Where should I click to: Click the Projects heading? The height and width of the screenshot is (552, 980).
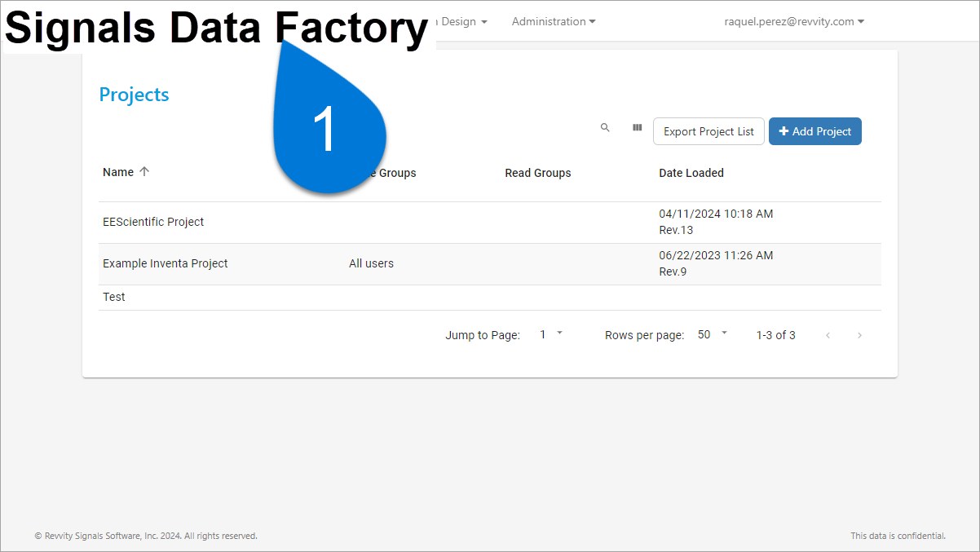tap(134, 95)
